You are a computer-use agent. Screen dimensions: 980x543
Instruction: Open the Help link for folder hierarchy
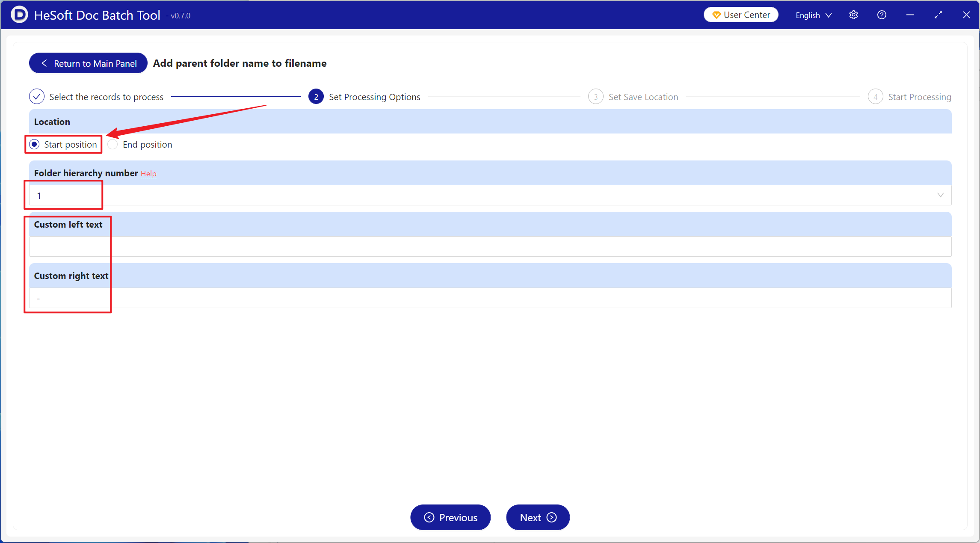(148, 173)
